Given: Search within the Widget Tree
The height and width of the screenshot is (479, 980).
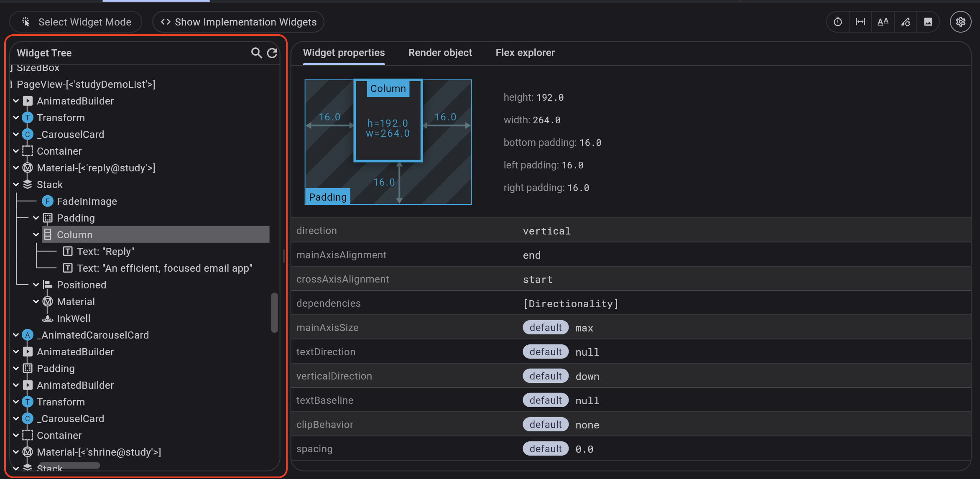Looking at the screenshot, I should click(256, 53).
